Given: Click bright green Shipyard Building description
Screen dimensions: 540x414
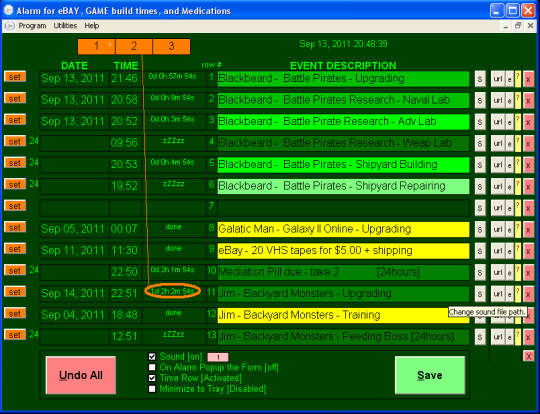Looking at the screenshot, I should (x=343, y=164).
